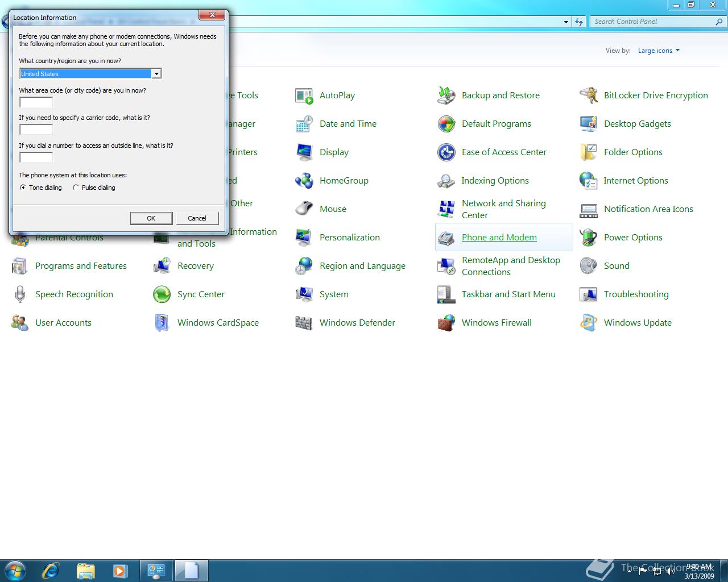Launch Internet Explorer from taskbar
The image size is (728, 582).
point(51,570)
